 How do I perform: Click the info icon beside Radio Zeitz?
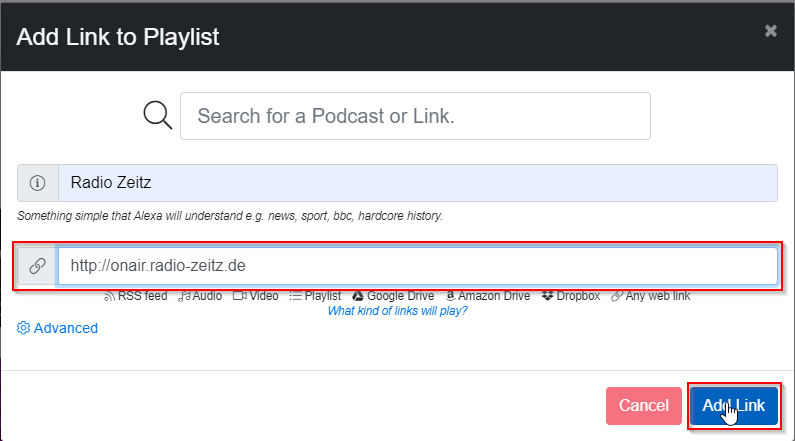pyautogui.click(x=38, y=183)
